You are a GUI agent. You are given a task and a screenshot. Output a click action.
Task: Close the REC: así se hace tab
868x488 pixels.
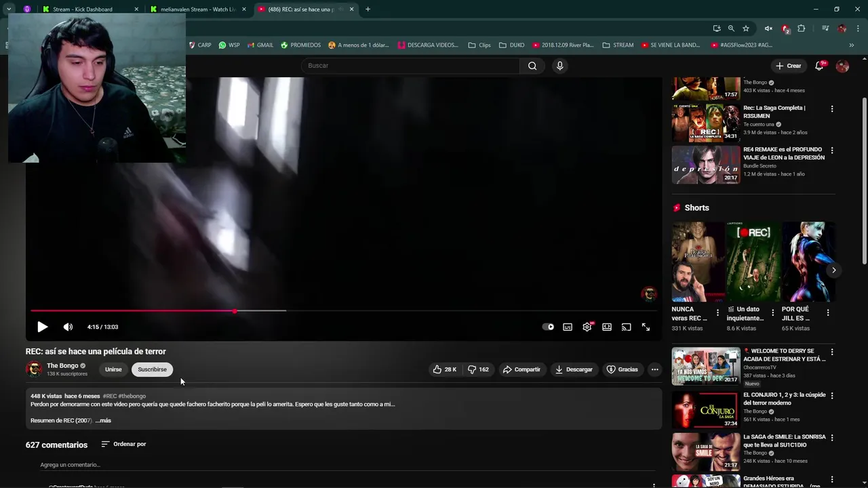(x=351, y=9)
